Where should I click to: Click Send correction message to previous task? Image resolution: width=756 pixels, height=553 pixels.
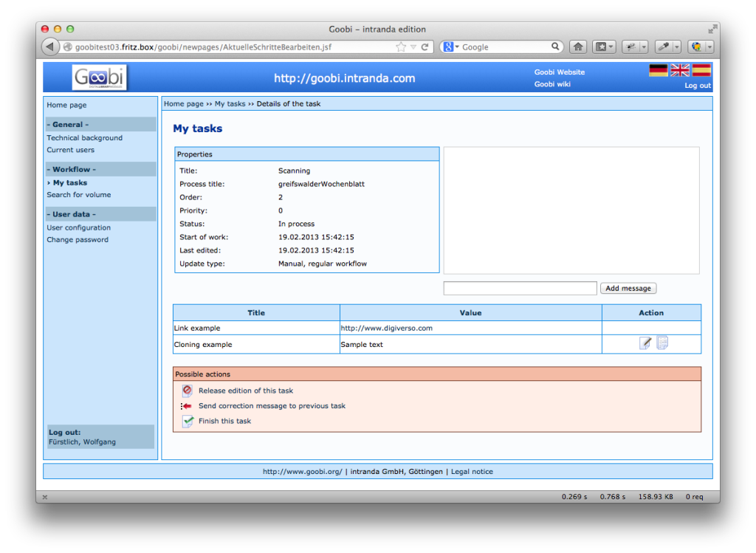[272, 405]
